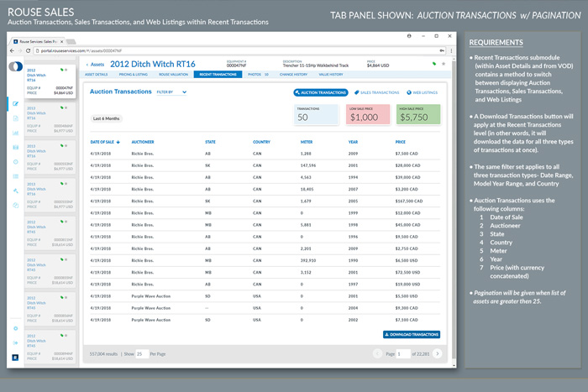Viewport: 588px width, 392px height.
Task: Click the browser back arrow
Action: point(12,50)
